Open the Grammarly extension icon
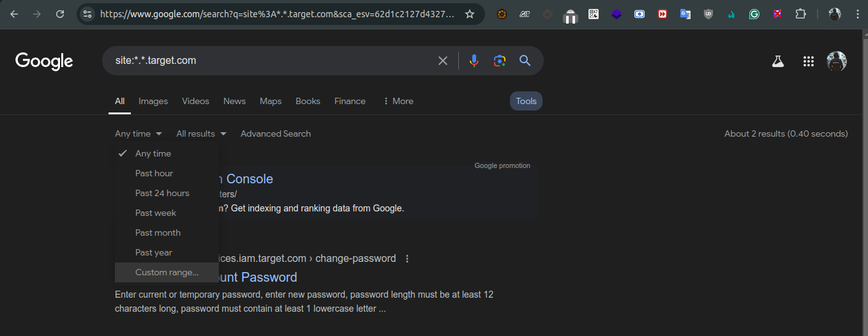Screen dimensions: 868x336 (754, 13)
